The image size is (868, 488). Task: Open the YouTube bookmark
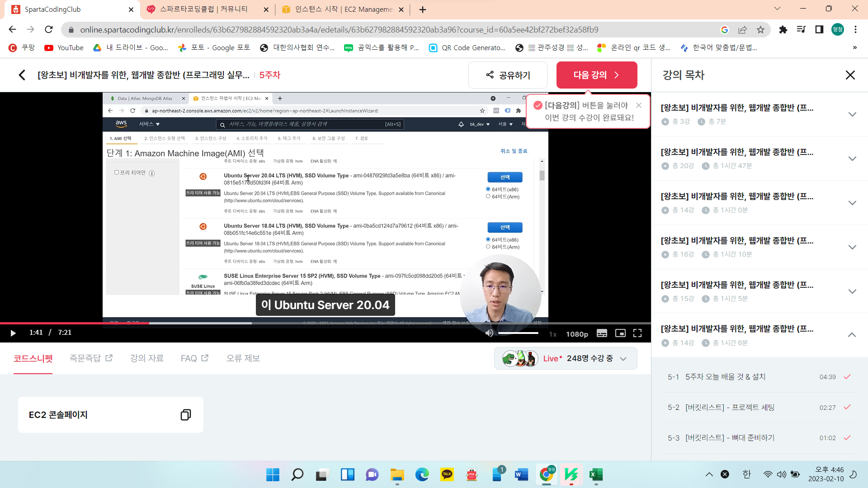point(64,47)
